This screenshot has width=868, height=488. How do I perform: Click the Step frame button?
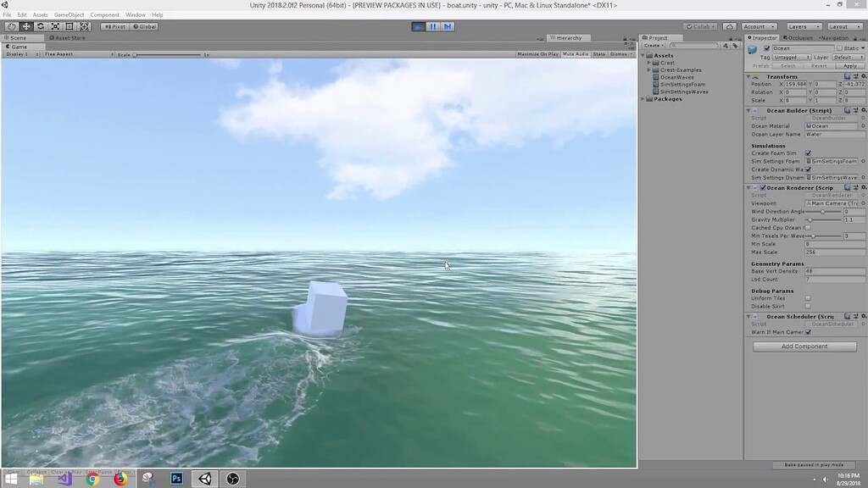coord(446,26)
